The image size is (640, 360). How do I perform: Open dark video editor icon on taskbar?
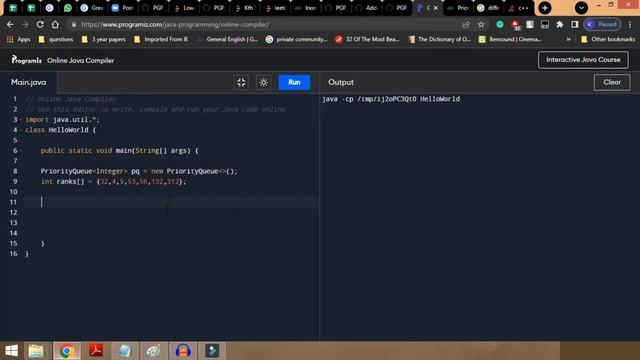coord(212,351)
